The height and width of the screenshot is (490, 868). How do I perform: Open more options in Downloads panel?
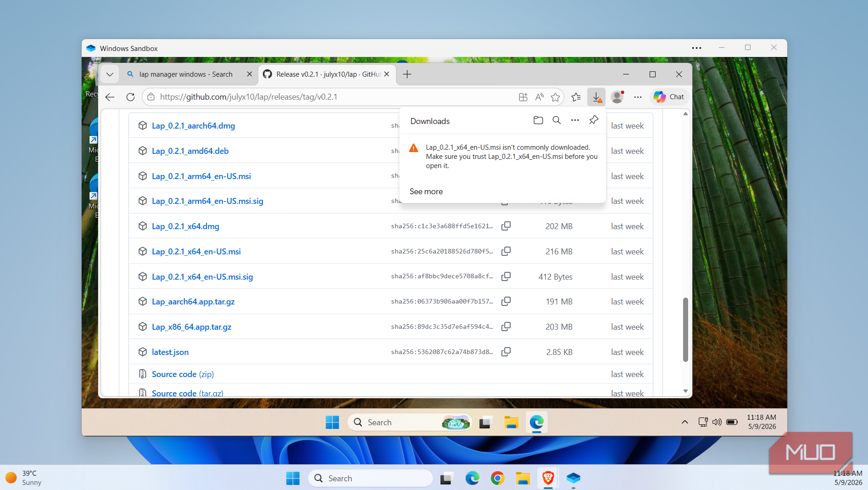point(575,120)
